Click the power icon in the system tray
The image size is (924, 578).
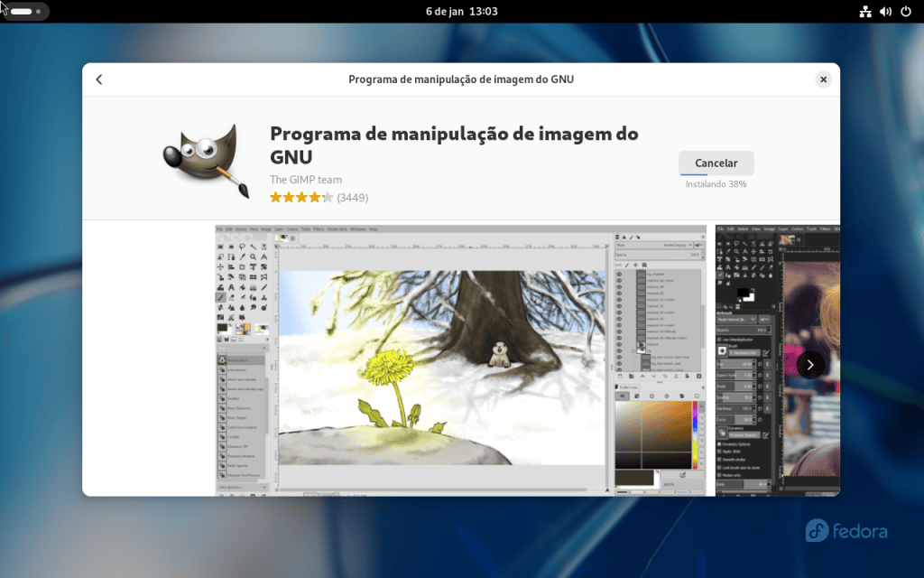(907, 12)
